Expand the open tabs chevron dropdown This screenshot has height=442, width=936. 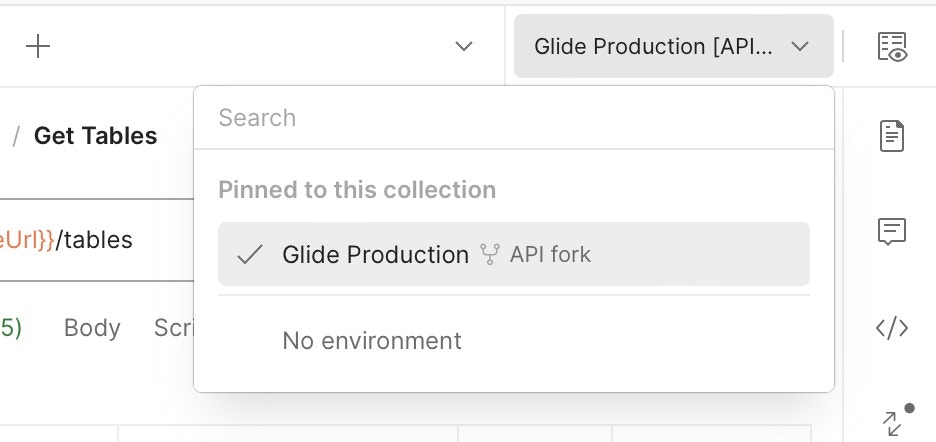point(464,46)
